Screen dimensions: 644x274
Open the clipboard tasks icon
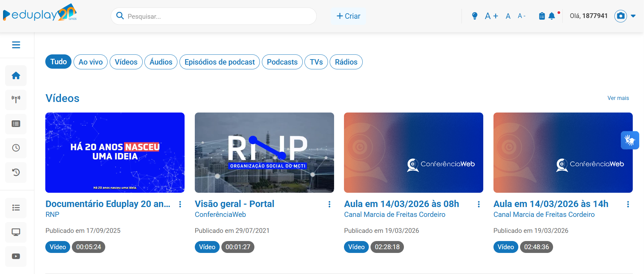point(542,16)
